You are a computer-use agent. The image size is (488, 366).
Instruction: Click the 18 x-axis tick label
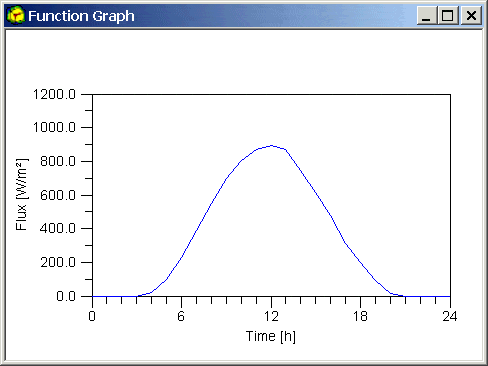(360, 316)
